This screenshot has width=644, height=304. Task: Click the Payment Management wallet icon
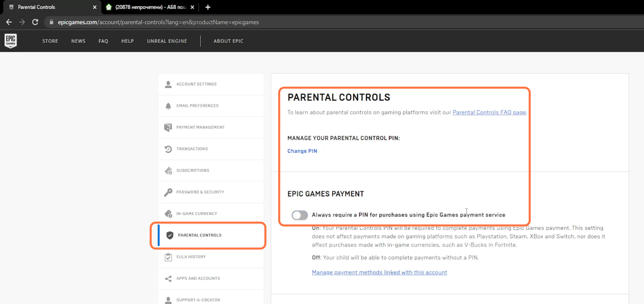(168, 128)
